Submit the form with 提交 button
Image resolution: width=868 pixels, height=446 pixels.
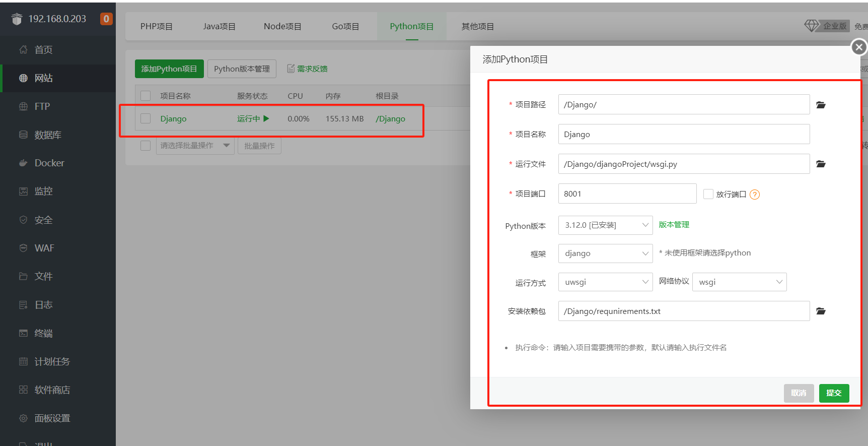click(x=834, y=393)
